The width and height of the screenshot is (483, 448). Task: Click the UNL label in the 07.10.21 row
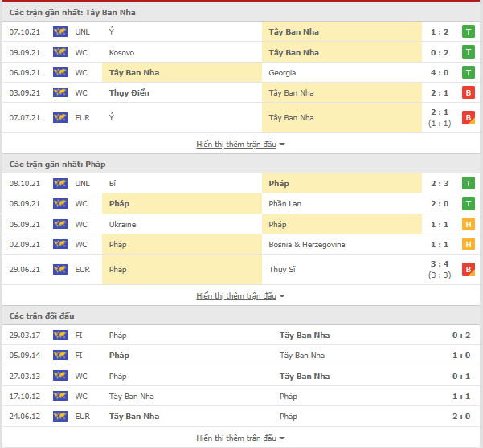pyautogui.click(x=82, y=32)
